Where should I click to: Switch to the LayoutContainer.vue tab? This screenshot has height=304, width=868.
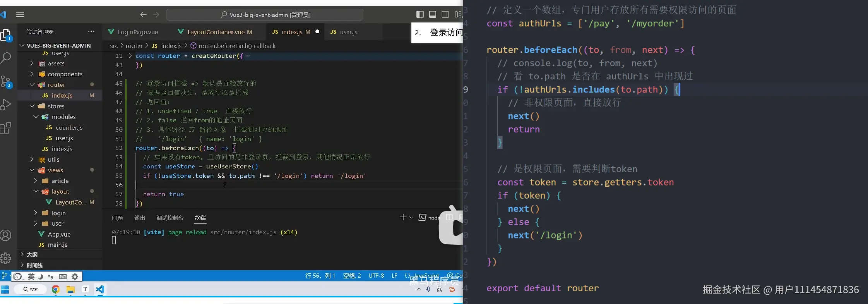point(219,32)
